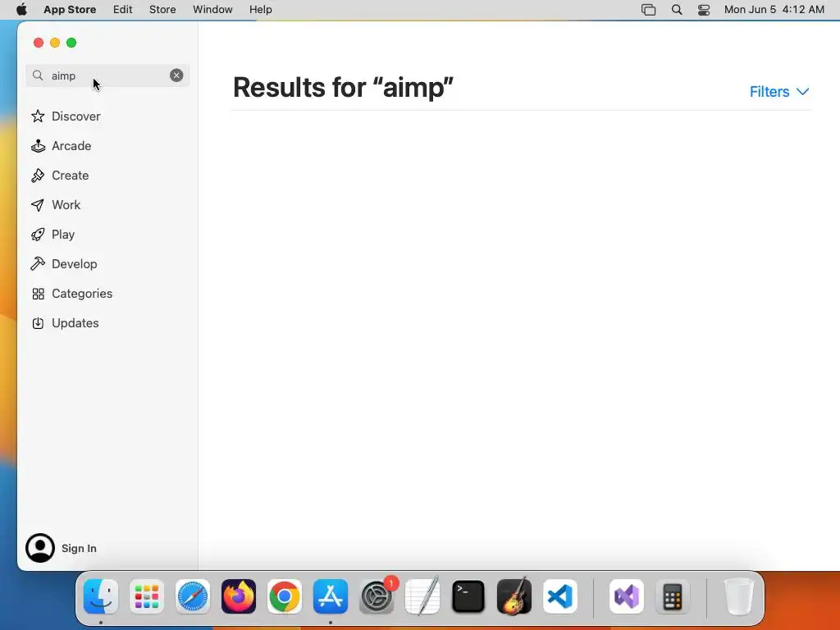Click the search magnifier icon in sidebar
The width and height of the screenshot is (840, 630).
38,75
